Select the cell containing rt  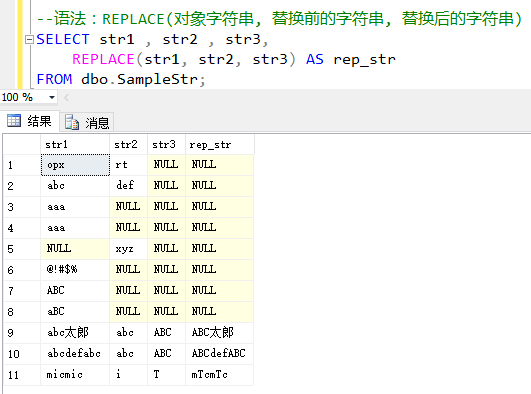pos(128,165)
